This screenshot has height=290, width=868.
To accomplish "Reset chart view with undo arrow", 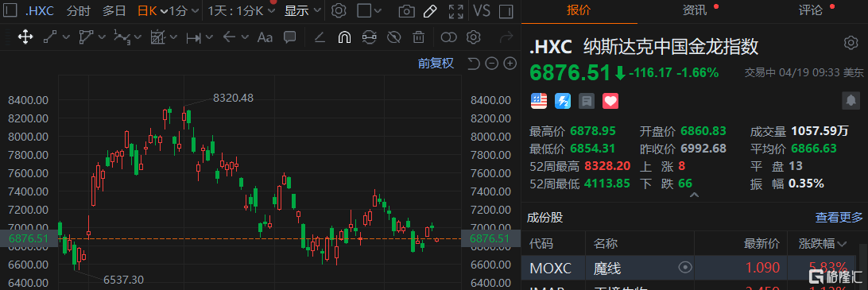I will (473, 64).
